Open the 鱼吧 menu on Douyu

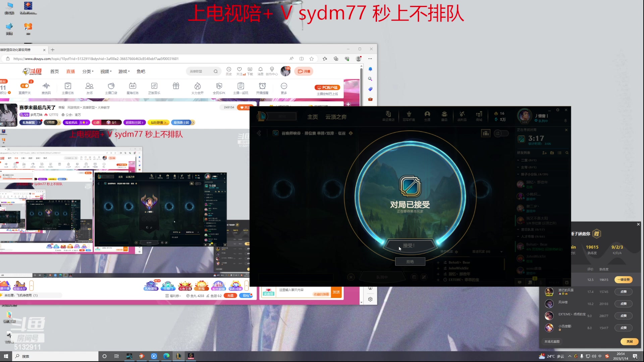141,71
